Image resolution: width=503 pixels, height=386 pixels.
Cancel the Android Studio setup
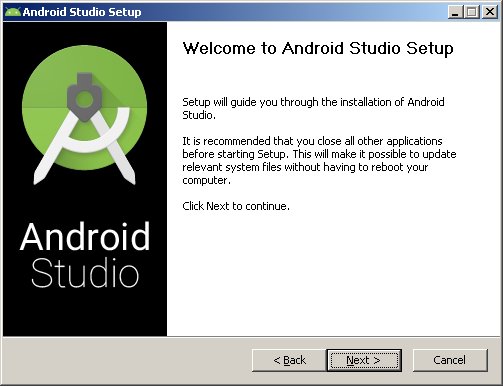(450, 360)
